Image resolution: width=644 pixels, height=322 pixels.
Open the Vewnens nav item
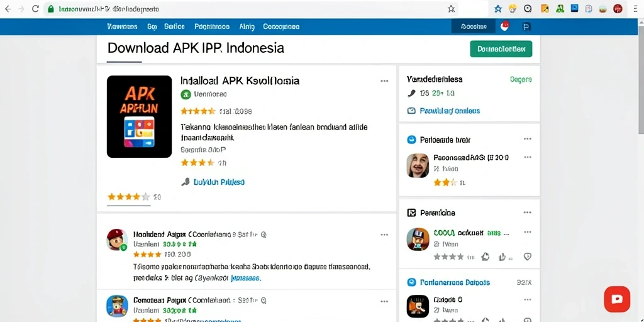point(122,26)
